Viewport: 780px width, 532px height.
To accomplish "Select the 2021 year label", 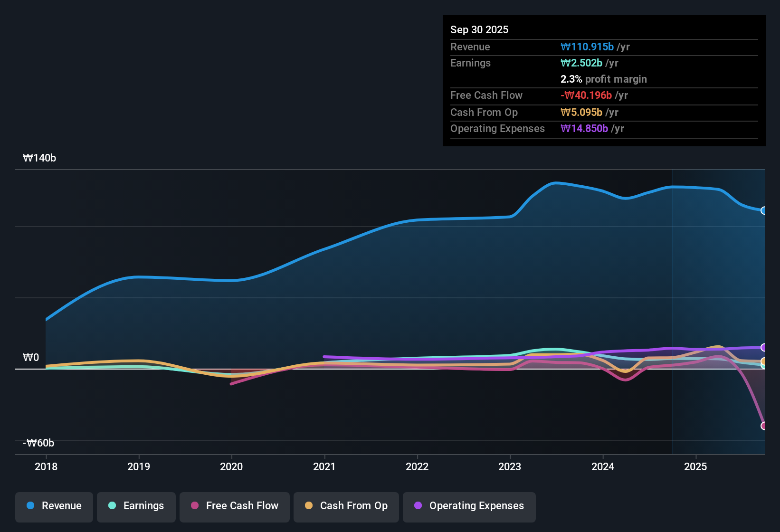I will pyautogui.click(x=324, y=467).
